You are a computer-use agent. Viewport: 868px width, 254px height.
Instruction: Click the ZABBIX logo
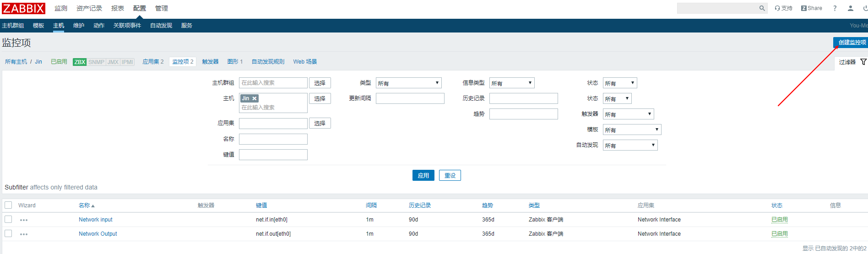click(24, 8)
